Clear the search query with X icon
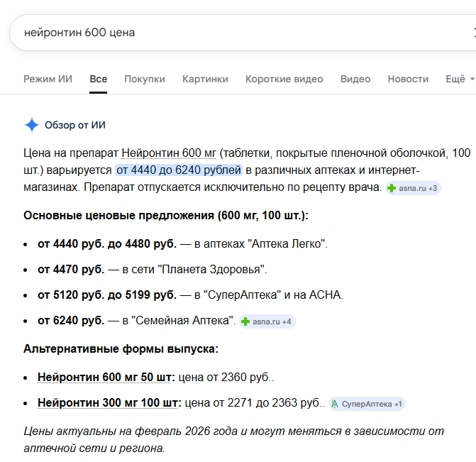This screenshot has height=462, width=476. (473, 33)
